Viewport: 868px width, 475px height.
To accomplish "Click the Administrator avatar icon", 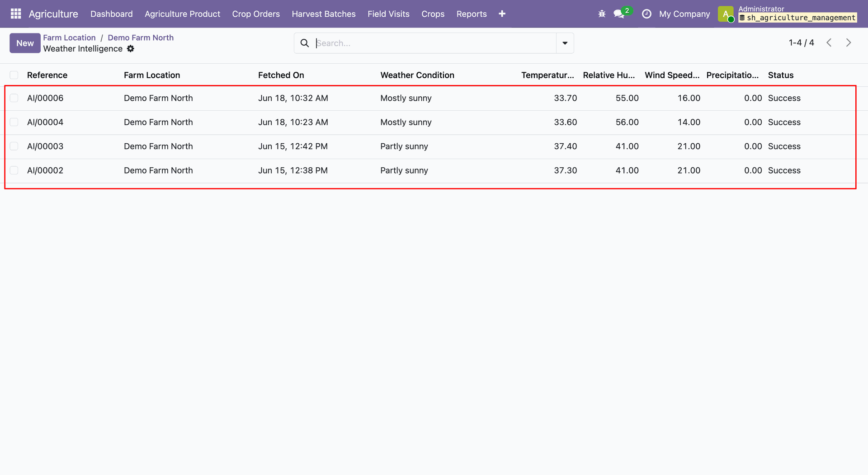I will click(726, 14).
